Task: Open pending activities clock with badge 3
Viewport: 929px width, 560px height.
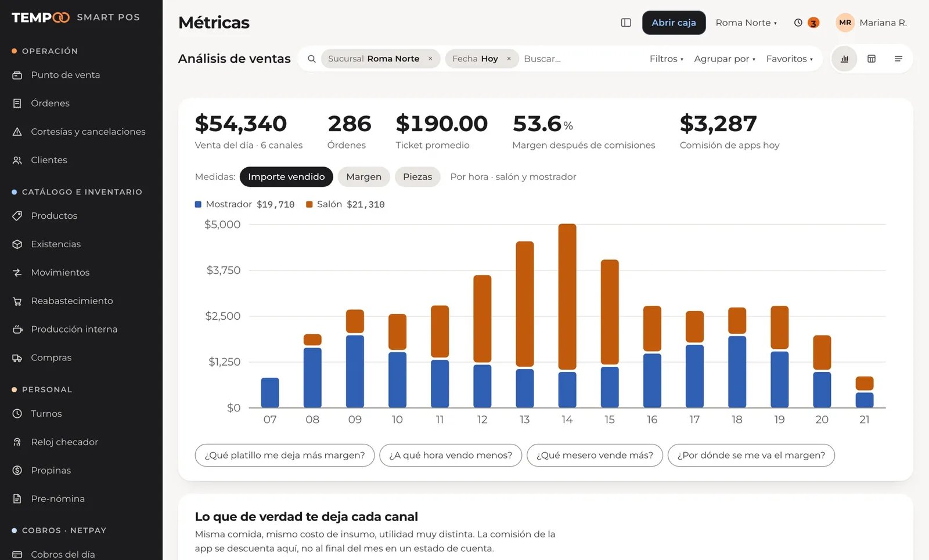Action: 806,23
